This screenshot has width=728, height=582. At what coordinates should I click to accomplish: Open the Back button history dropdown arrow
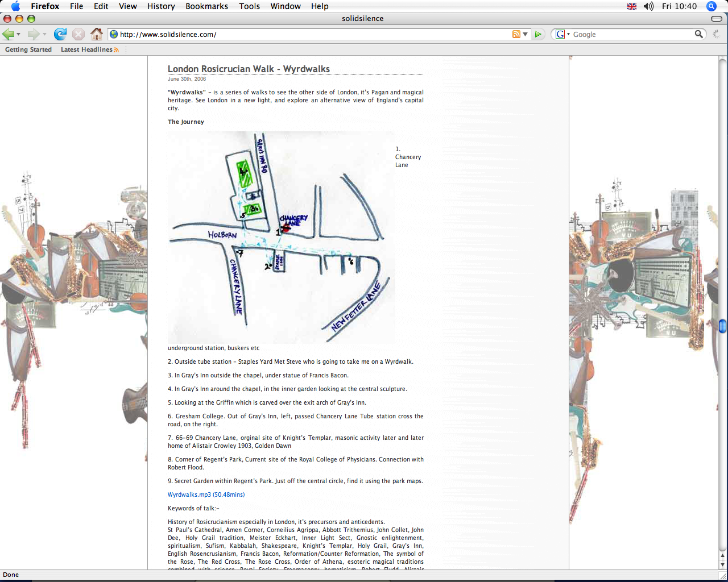[x=19, y=35]
